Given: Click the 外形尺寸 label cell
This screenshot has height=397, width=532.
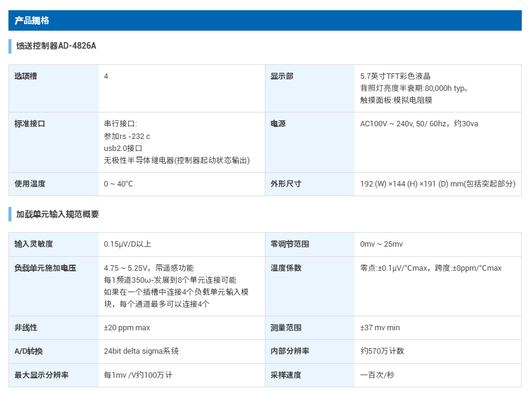Looking at the screenshot, I should tap(310, 184).
